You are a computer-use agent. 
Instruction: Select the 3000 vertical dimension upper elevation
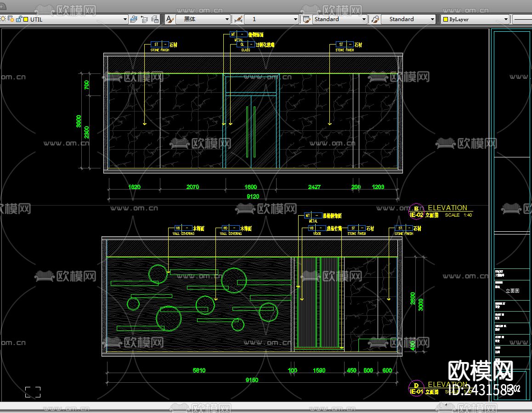coord(79,121)
